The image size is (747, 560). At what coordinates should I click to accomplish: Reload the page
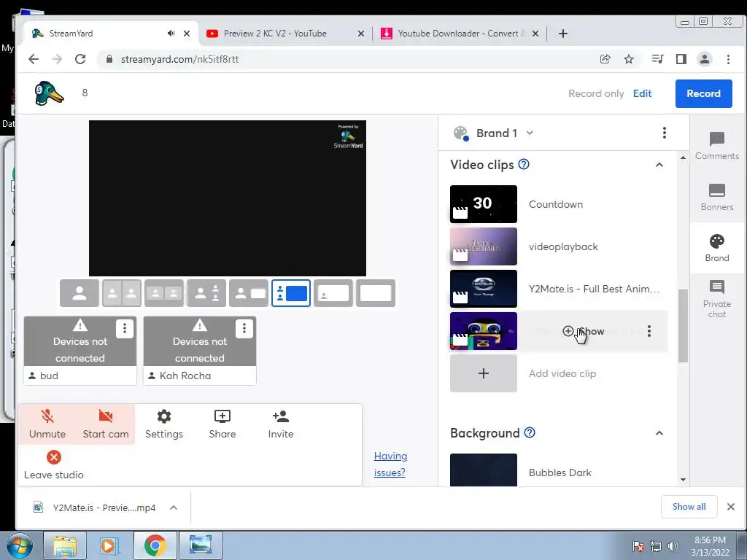coord(80,59)
